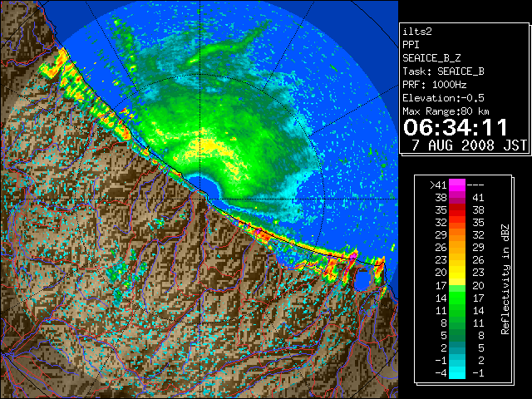This screenshot has width=532, height=399.
Task: Click the 'ilts2' radar site label
Action: pyautogui.click(x=417, y=32)
